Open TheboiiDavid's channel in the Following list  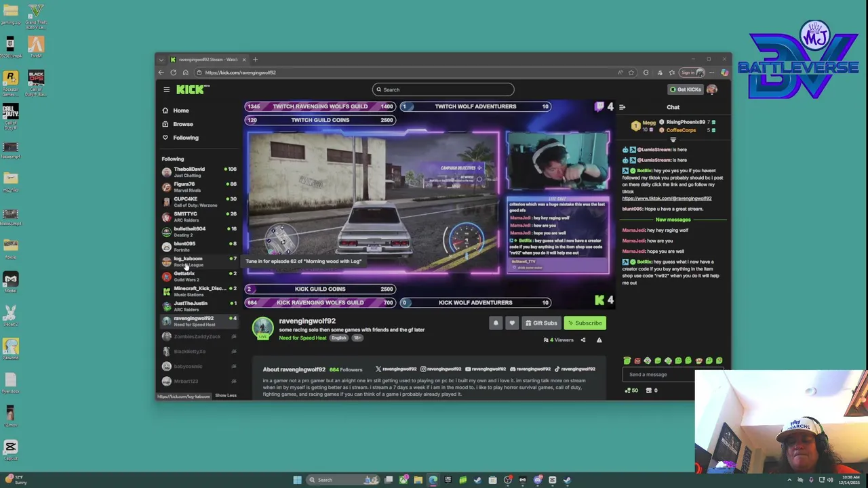coord(199,172)
